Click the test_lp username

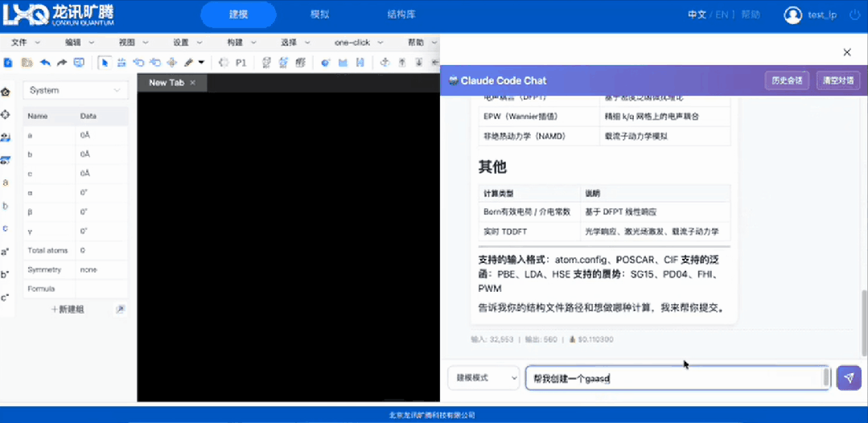822,15
